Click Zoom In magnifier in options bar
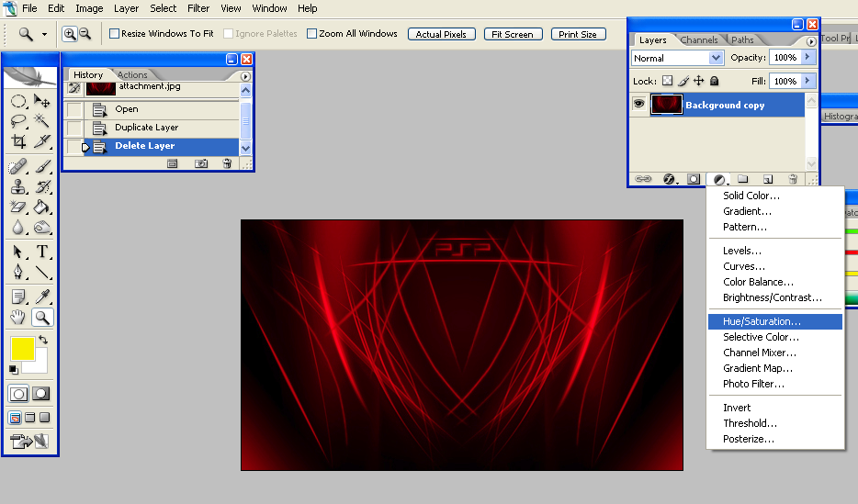 pyautogui.click(x=70, y=34)
